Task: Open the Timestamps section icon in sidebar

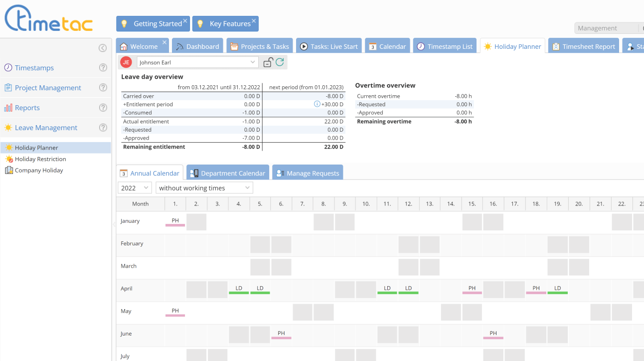Action: point(8,68)
